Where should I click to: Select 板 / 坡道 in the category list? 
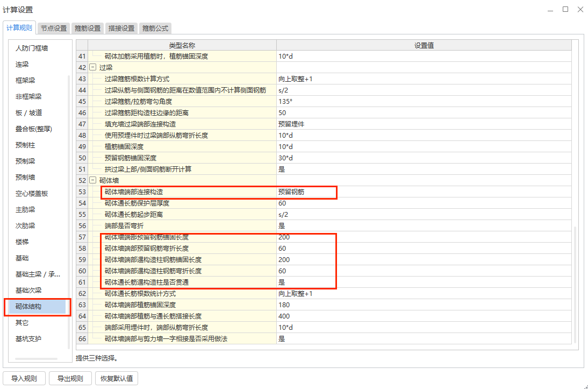point(28,113)
